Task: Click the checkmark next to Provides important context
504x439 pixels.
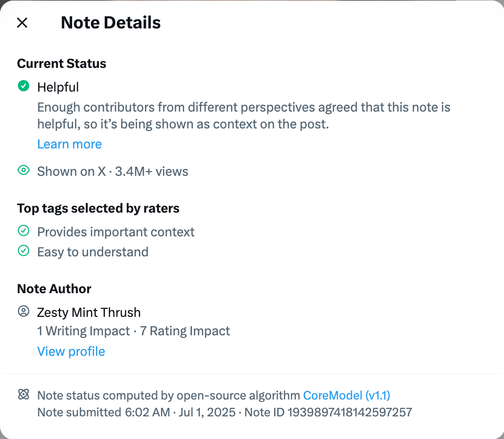Action: tap(24, 231)
